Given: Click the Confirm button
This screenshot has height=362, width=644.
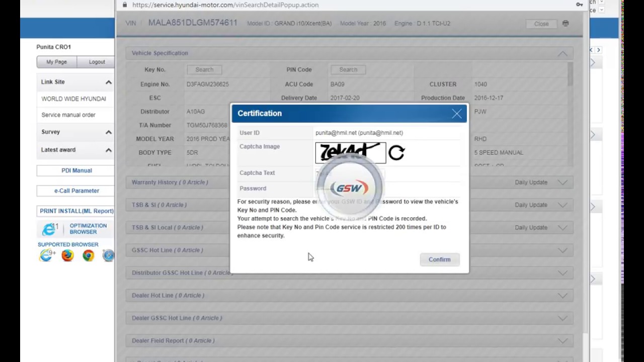Looking at the screenshot, I should point(440,259).
